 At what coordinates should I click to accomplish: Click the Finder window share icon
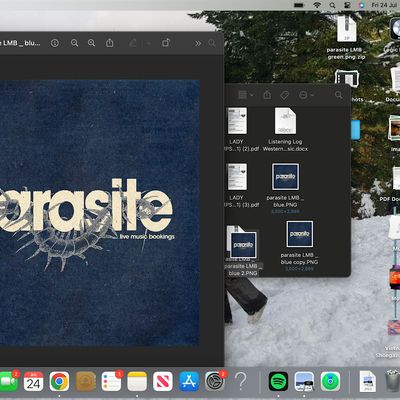(x=267, y=95)
